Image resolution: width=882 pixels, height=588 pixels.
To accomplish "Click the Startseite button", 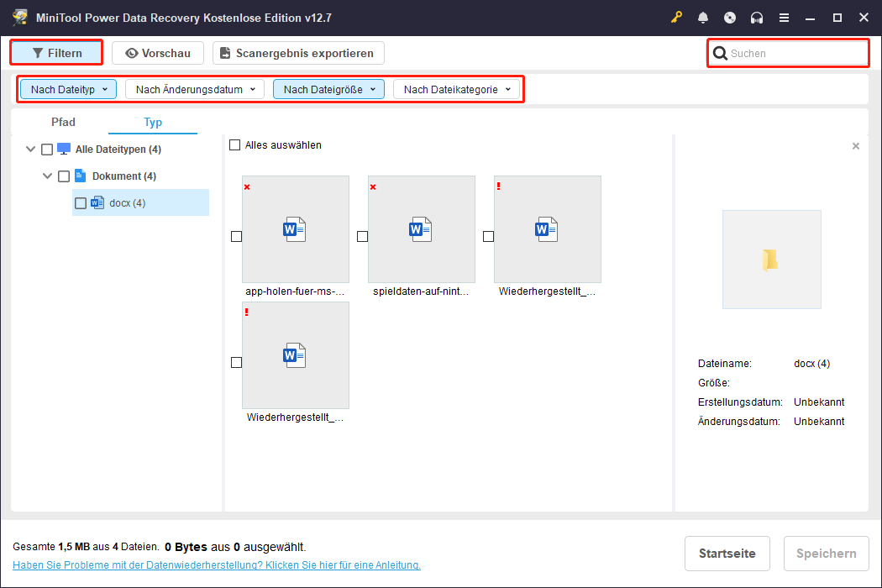I will pos(727,553).
